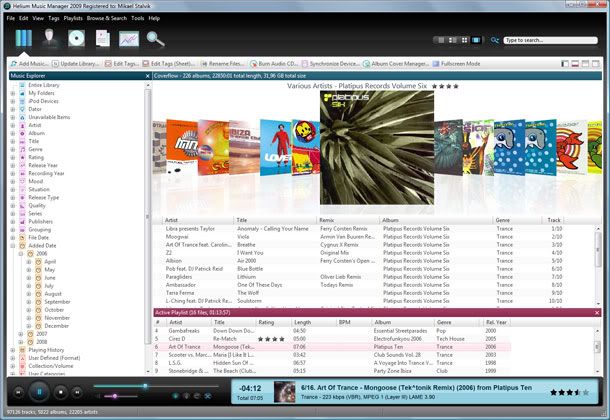Toggle the bottom panel layout icon

tap(575, 64)
